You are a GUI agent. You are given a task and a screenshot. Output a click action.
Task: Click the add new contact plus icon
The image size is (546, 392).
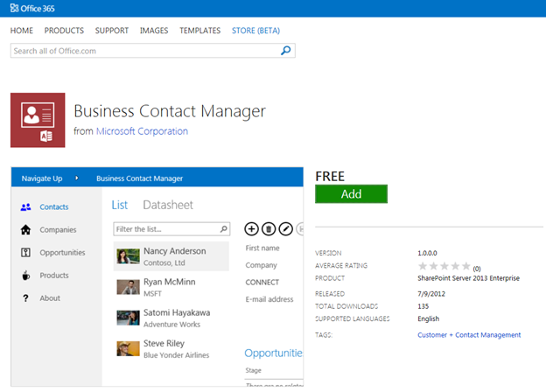click(x=252, y=228)
